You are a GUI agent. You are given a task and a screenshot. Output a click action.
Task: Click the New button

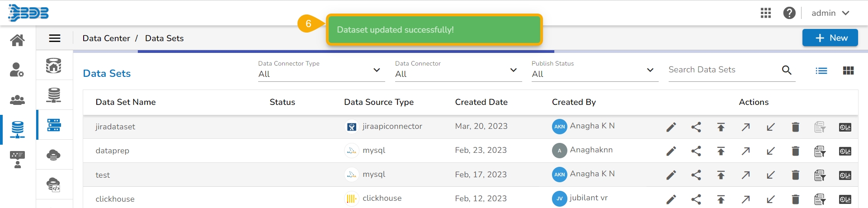pos(830,38)
